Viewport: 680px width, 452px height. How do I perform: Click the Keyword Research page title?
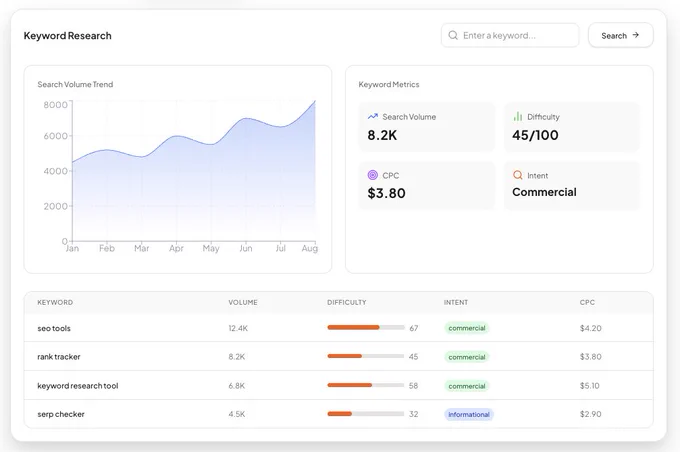pos(68,36)
